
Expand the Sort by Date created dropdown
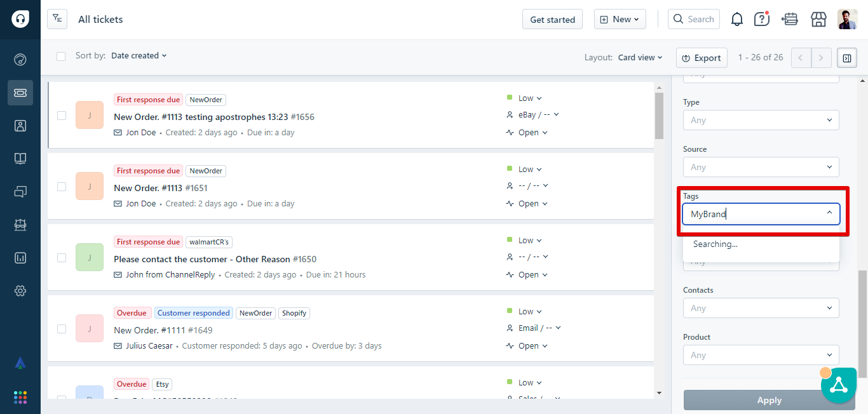[x=139, y=56]
